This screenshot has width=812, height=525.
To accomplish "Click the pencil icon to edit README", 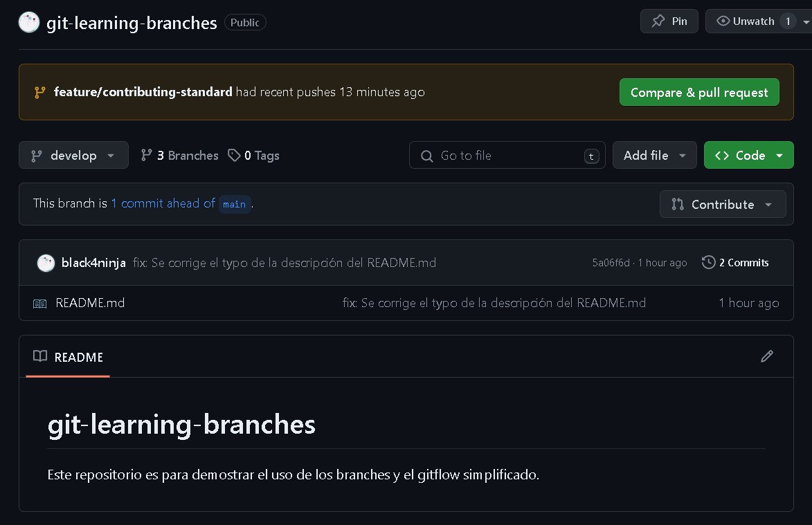I will pos(766,356).
